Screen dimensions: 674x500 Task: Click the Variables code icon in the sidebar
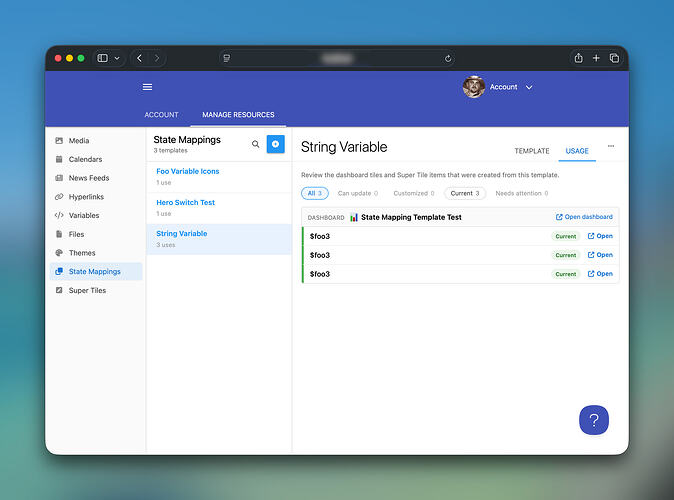[59, 215]
